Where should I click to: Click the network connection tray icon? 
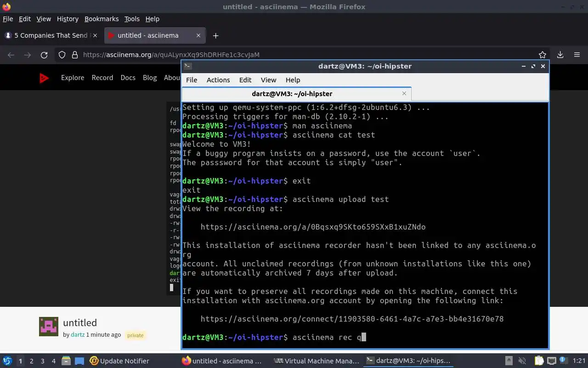[551, 361]
